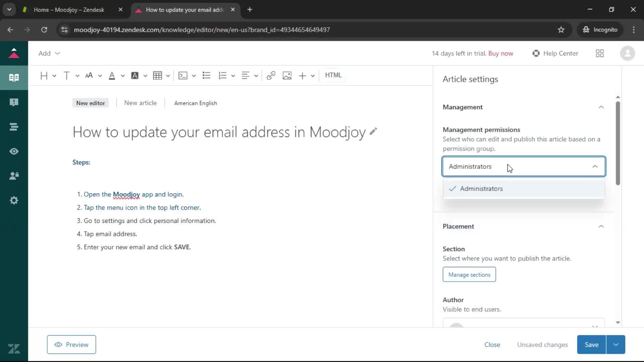The height and width of the screenshot is (362, 644).
Task: Collapse the Placement section
Action: pos(601,227)
